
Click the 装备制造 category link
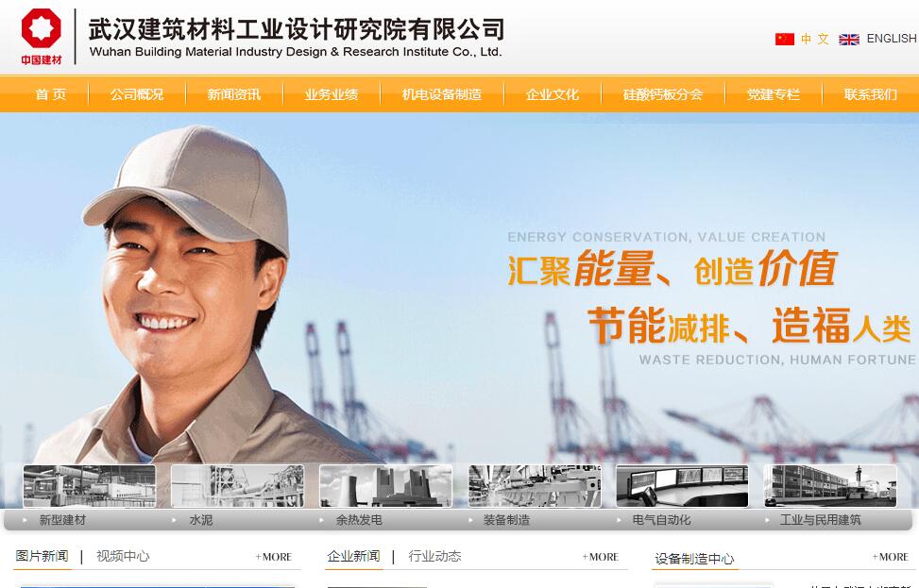(x=506, y=519)
